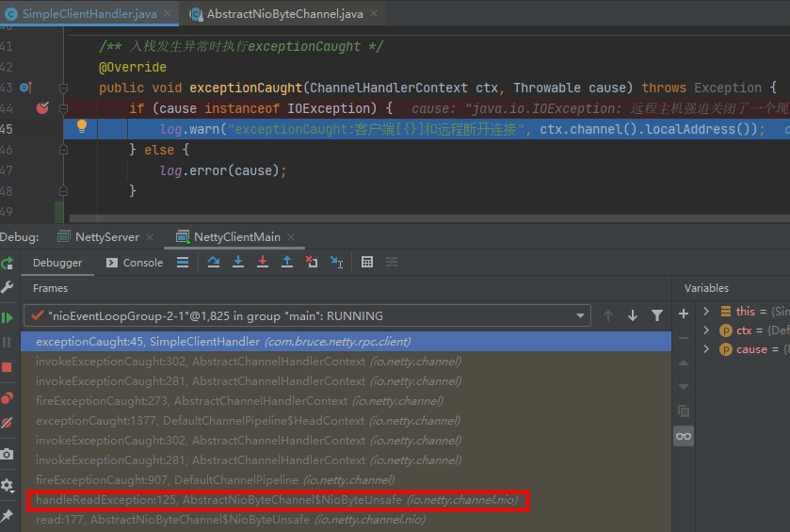Select frame read:177, AbstractNioByteChannel$NioByteUnsafe
The height and width of the screenshot is (532, 790).
[x=347, y=520]
